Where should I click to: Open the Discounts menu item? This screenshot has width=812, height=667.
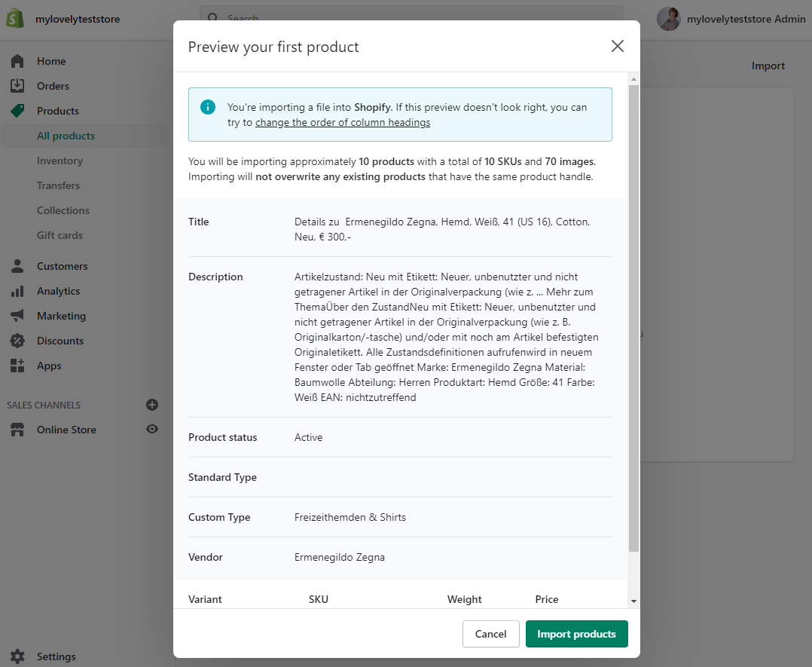click(x=60, y=341)
